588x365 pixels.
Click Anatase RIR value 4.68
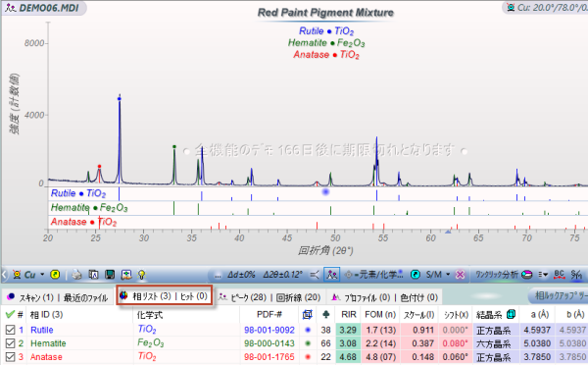348,357
